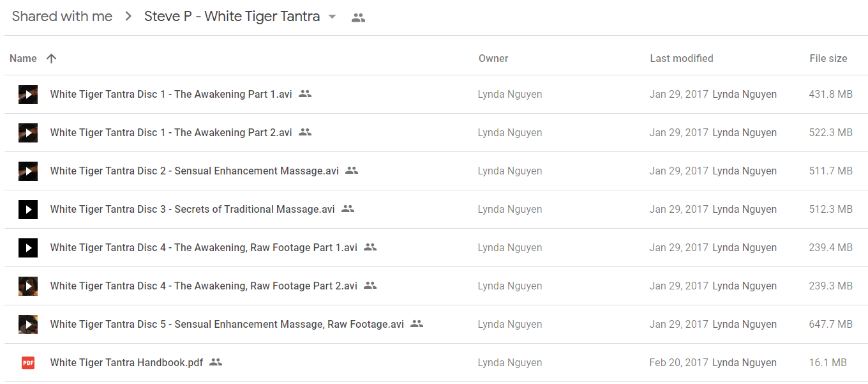Click the Steve P - White Tiger Tantra breadcrumb

[232, 17]
